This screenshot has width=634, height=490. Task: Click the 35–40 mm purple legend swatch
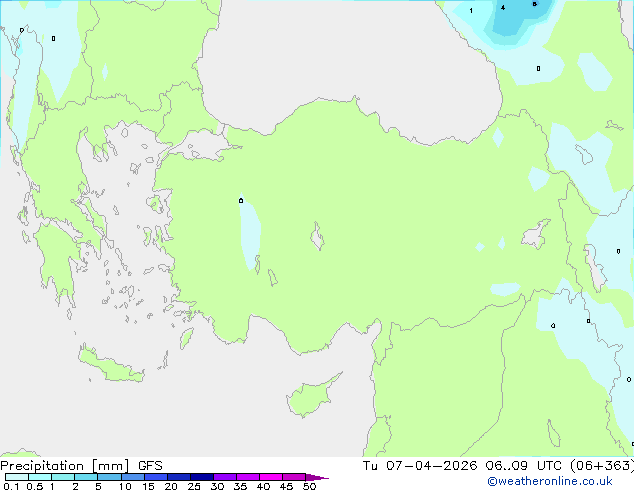click(x=248, y=477)
